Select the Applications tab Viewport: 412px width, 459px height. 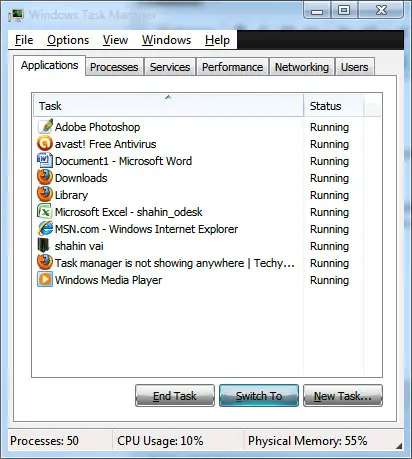tap(49, 65)
